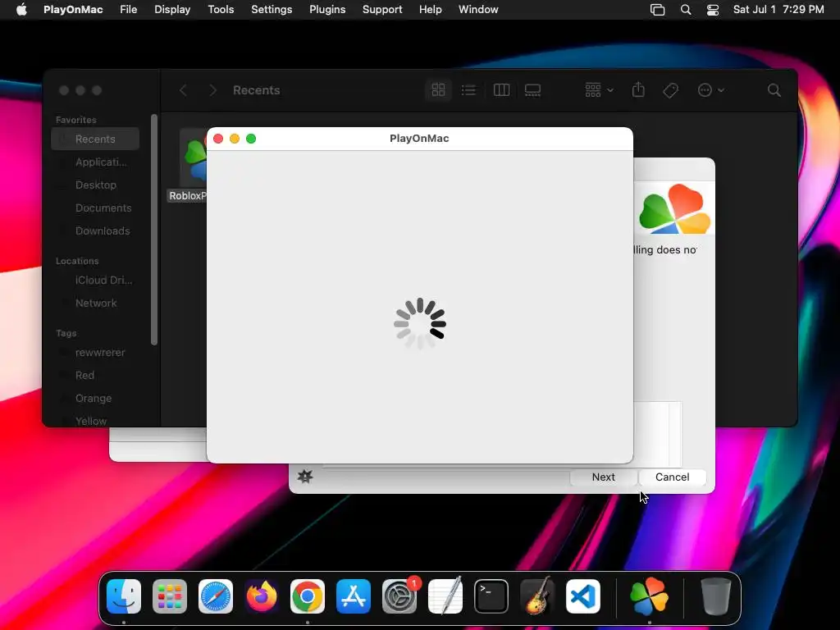Open Terminal from the Dock
840x630 pixels.
[491, 596]
